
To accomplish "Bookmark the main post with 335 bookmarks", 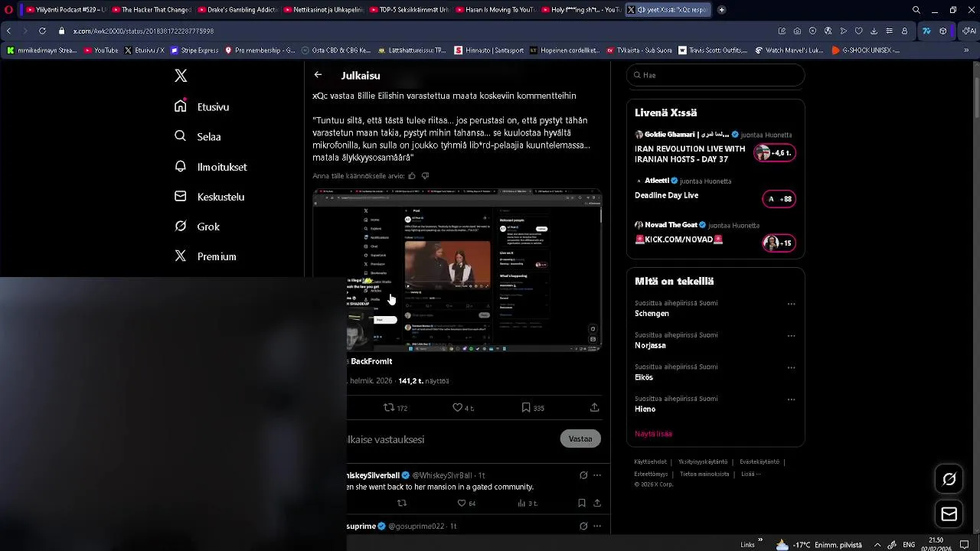I will [x=533, y=408].
